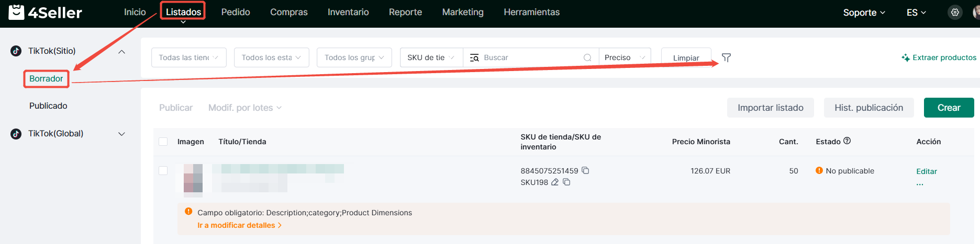Click the filter funnel icon

(x=726, y=57)
